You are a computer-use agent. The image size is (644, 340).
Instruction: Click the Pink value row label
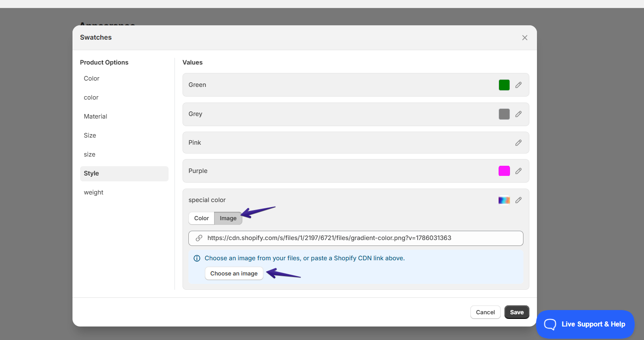(195, 143)
